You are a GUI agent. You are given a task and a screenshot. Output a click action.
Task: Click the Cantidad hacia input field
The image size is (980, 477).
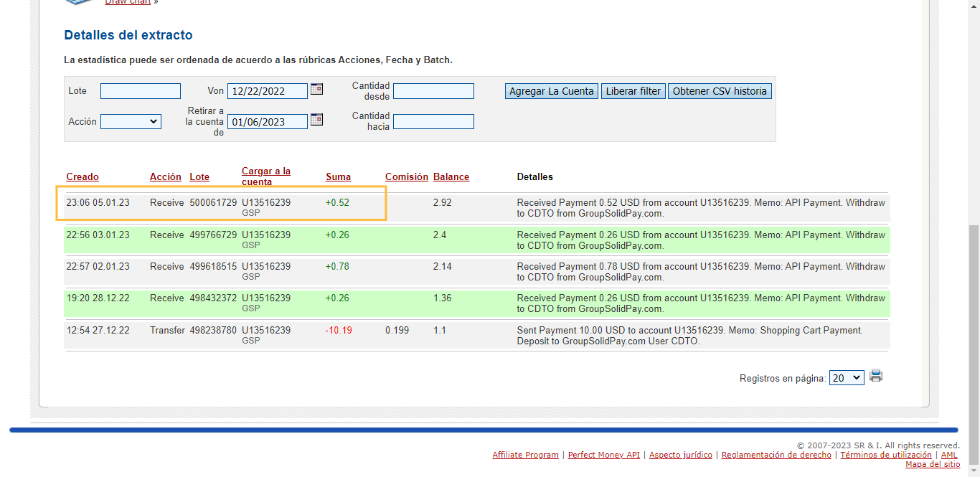click(433, 122)
